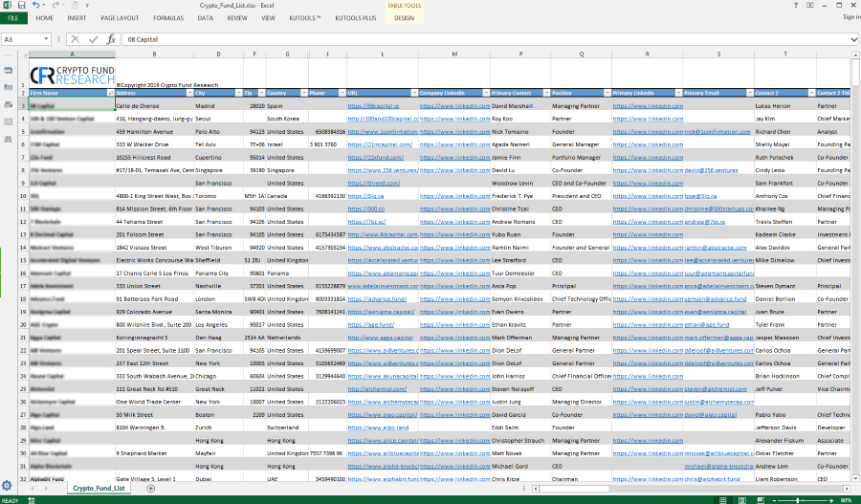Confirm entry with formula bar checkmark
The width and height of the screenshot is (861, 504).
pyautogui.click(x=94, y=39)
